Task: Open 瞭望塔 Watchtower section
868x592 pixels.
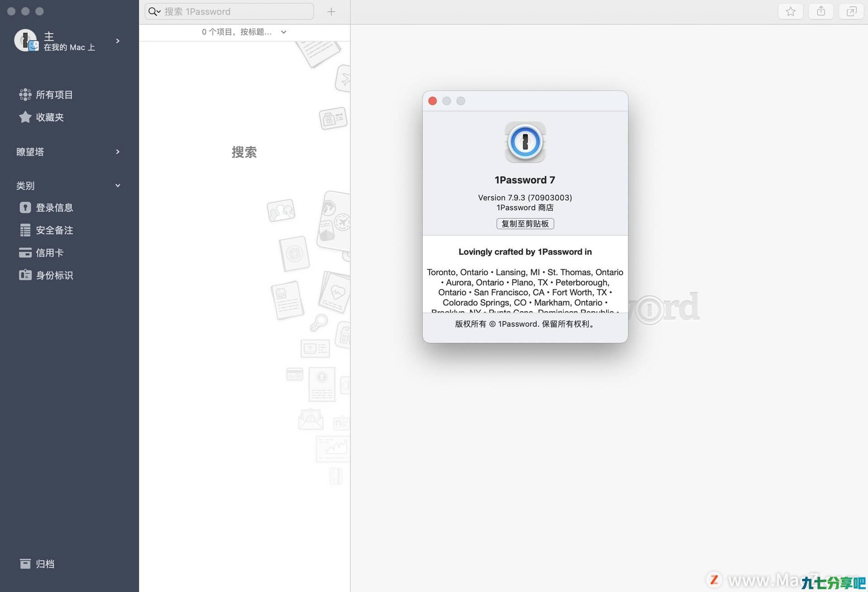Action: [x=30, y=151]
